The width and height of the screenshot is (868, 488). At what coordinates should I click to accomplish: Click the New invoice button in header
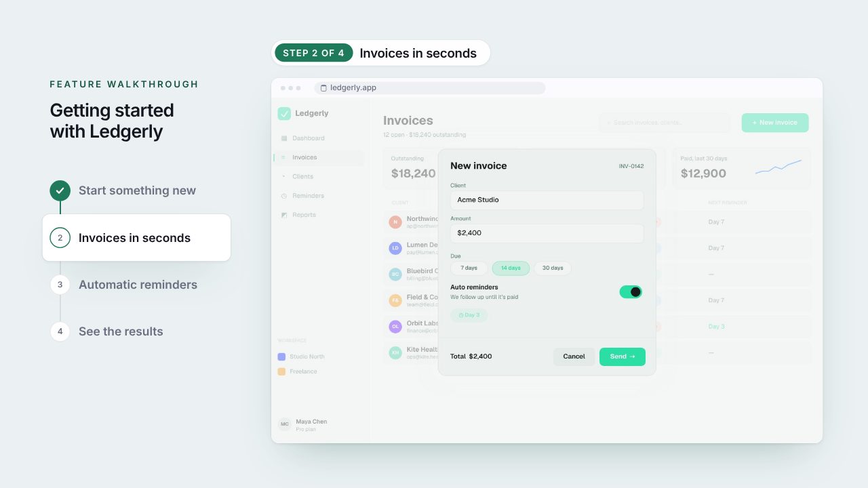(775, 123)
